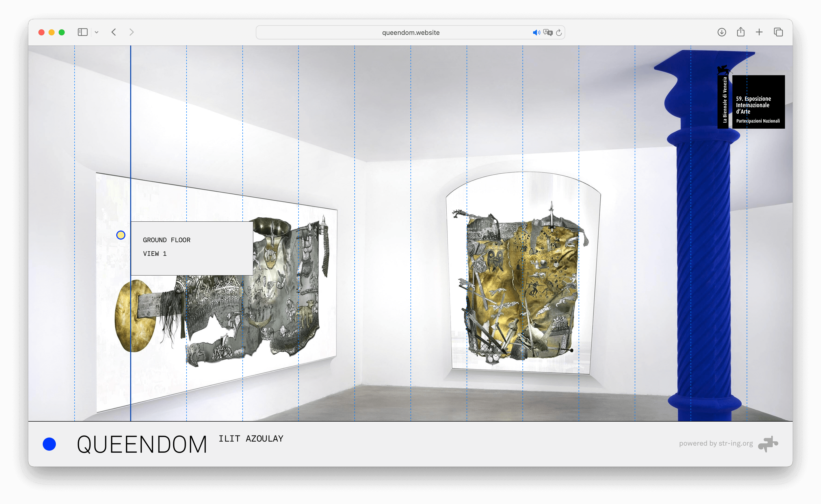Viewport: 821px width, 504px height.
Task: Maximize the Safari window
Action: click(62, 32)
